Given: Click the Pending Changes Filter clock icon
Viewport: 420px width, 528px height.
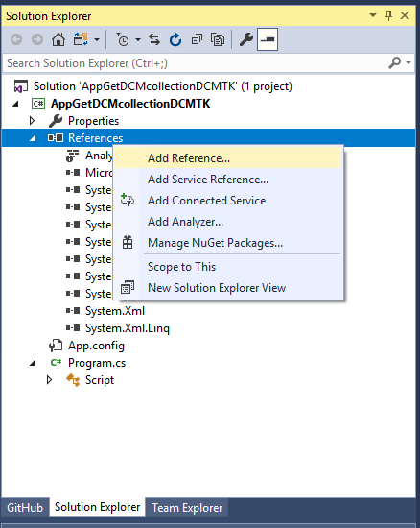Looking at the screenshot, I should pyautogui.click(x=123, y=39).
